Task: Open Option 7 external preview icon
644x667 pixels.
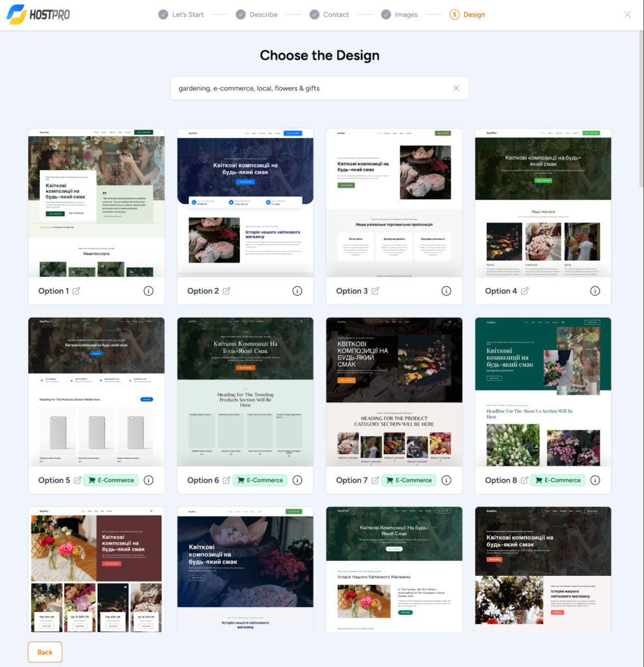Action: pos(375,480)
